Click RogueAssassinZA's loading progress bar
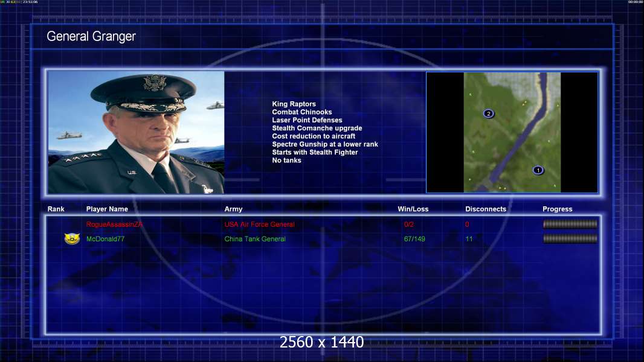This screenshot has height=362, width=644. (570, 224)
